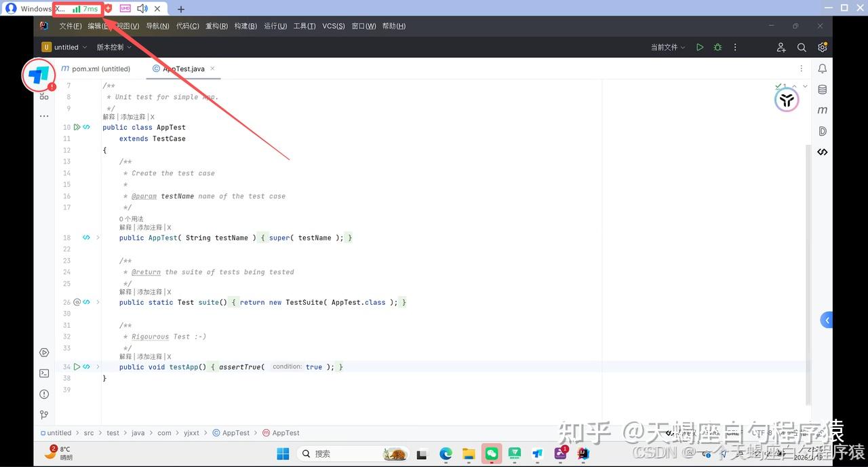
Task: Open more run actions kebab menu
Action: [x=735, y=48]
